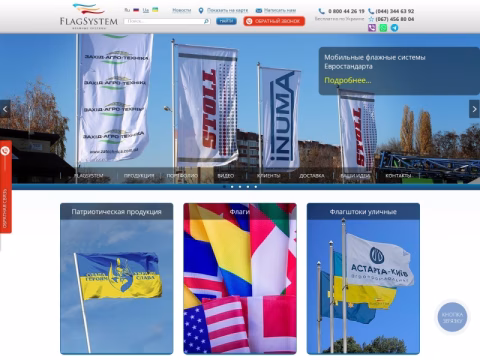Click the Kyivstar star icon
The image size is (480, 360).
coord(371,19)
